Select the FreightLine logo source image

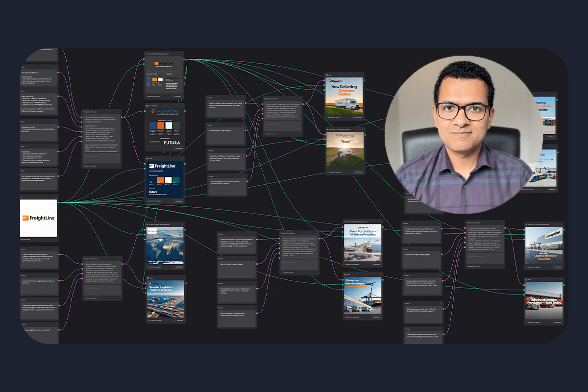(x=39, y=218)
